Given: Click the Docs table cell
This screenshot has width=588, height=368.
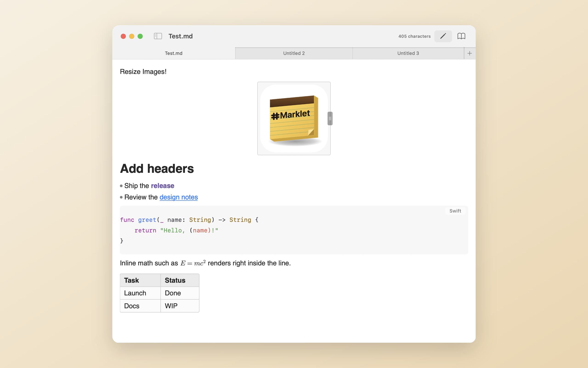Looking at the screenshot, I should [x=140, y=306].
